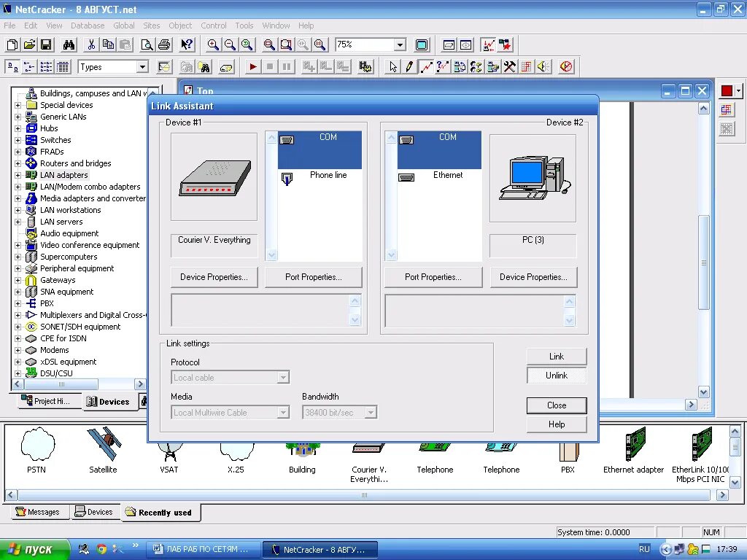
Task: Switch to details table view in the browser
Action: pos(63,66)
